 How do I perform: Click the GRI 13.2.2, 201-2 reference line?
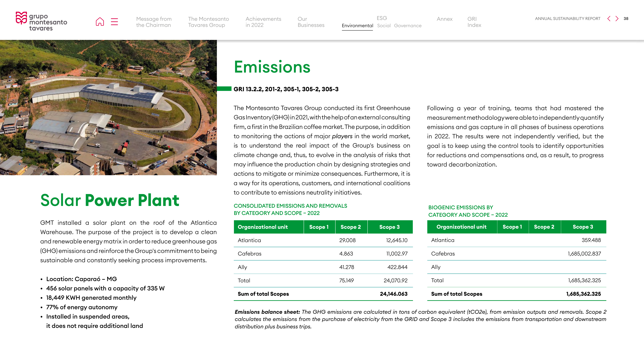286,89
